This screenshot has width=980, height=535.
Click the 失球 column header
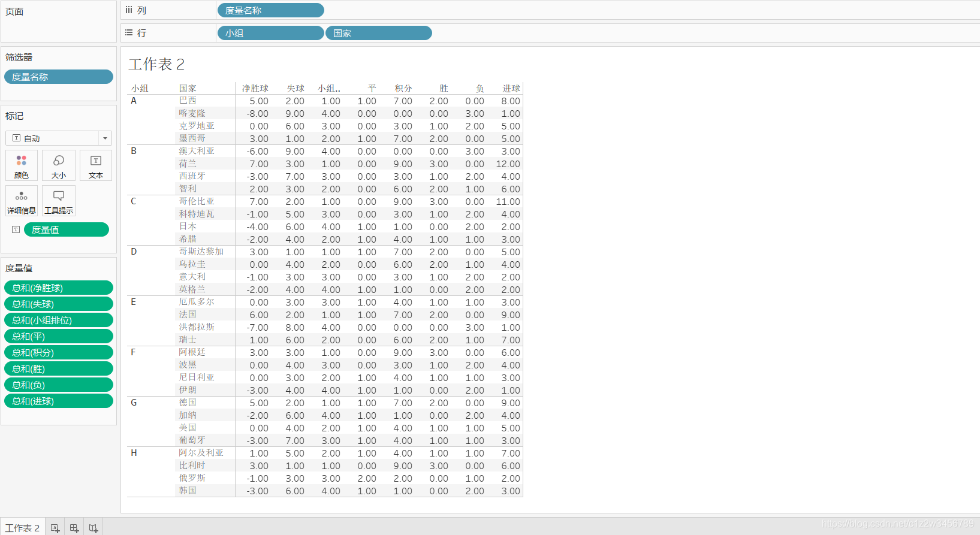[295, 88]
